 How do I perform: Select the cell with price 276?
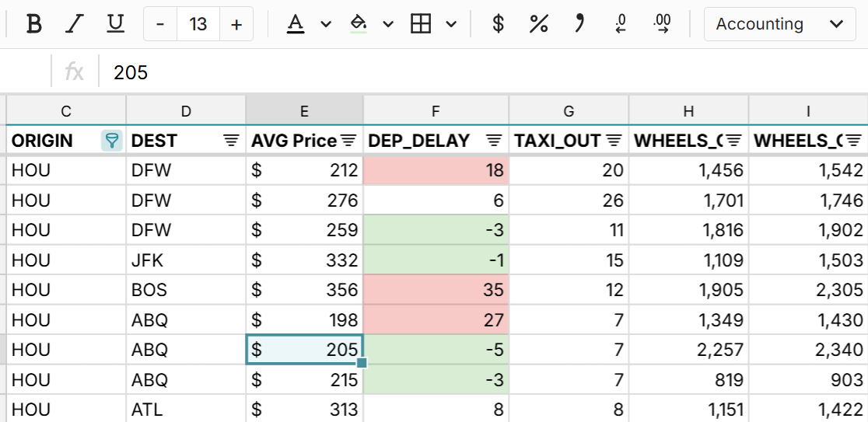[304, 201]
